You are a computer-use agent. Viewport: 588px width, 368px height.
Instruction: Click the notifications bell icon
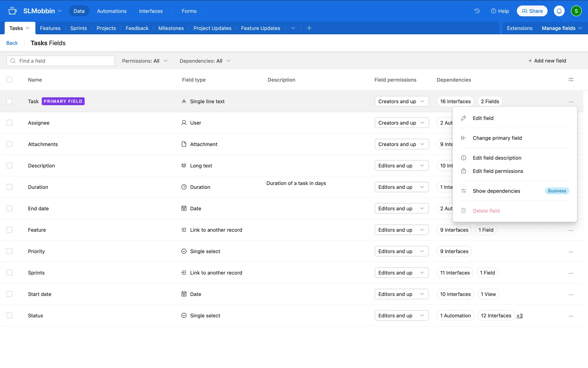559,11
